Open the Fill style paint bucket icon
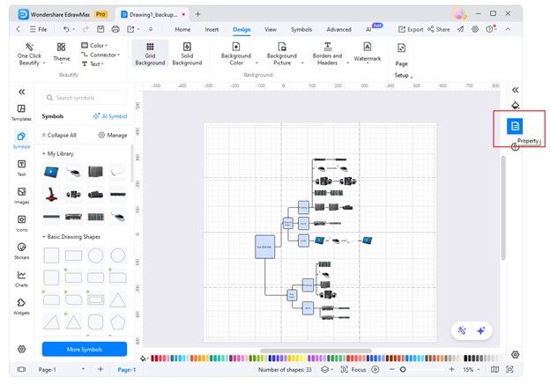The width and height of the screenshot is (550, 392). click(x=515, y=105)
